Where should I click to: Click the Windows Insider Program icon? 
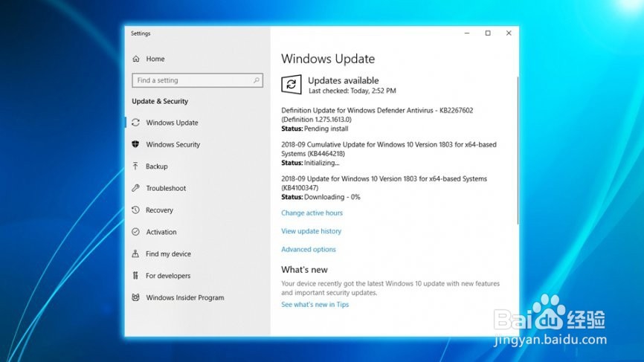coord(135,297)
